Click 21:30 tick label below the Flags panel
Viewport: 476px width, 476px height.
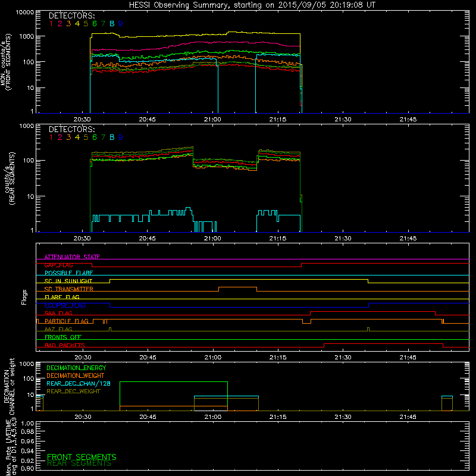click(x=343, y=358)
